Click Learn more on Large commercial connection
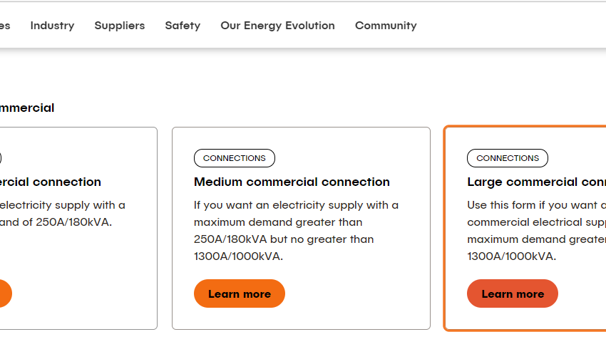 click(512, 293)
